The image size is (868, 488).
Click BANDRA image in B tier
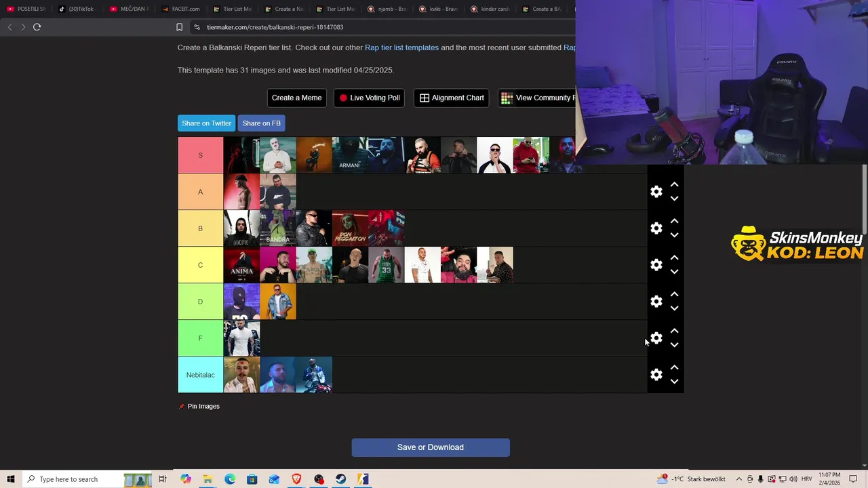click(x=278, y=228)
